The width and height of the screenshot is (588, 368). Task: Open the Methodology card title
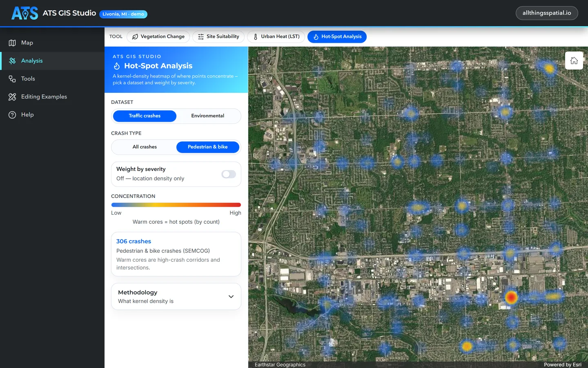pyautogui.click(x=138, y=292)
